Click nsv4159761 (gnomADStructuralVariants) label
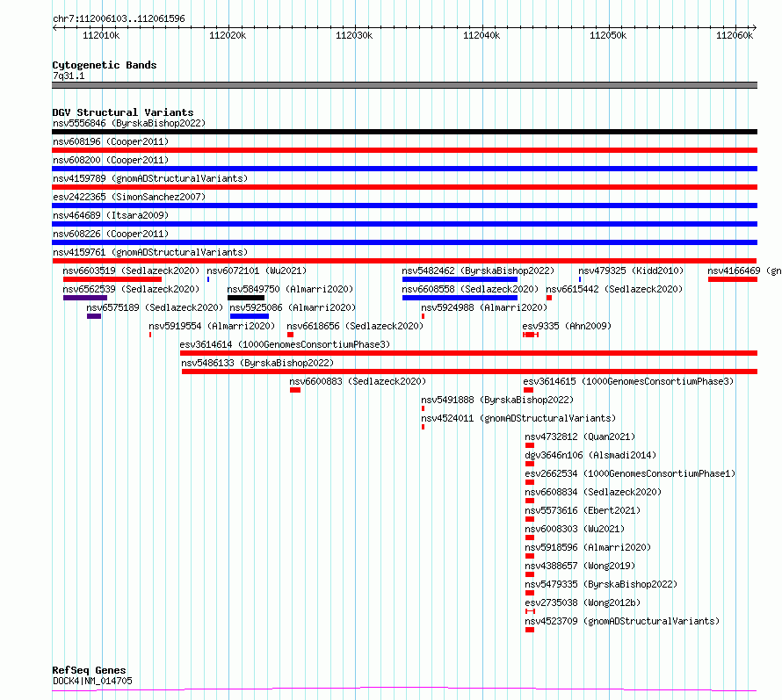Screen dimensions: 782x700 (150, 252)
